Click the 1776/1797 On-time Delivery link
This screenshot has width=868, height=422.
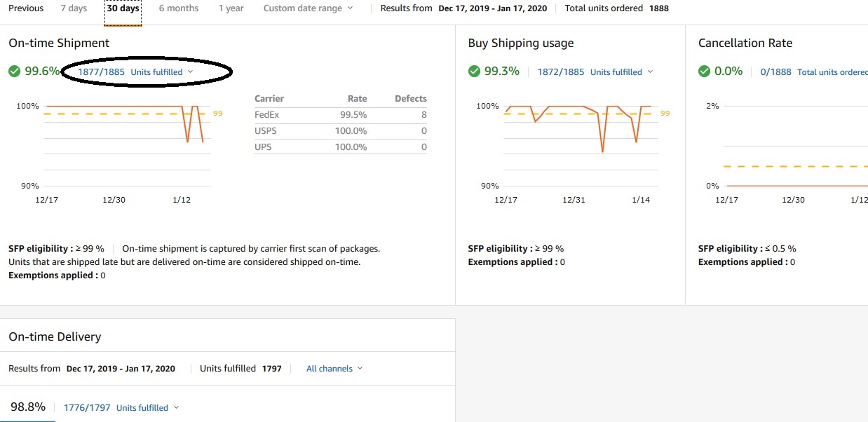pos(87,408)
